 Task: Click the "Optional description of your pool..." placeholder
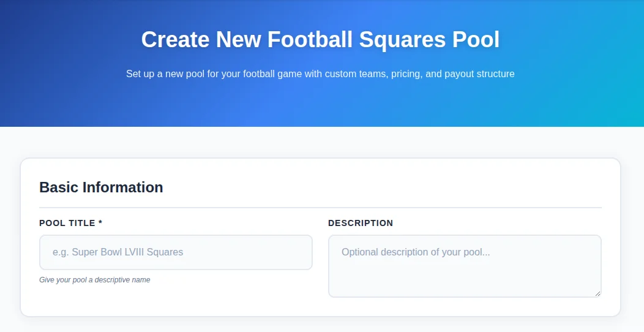[416, 252]
